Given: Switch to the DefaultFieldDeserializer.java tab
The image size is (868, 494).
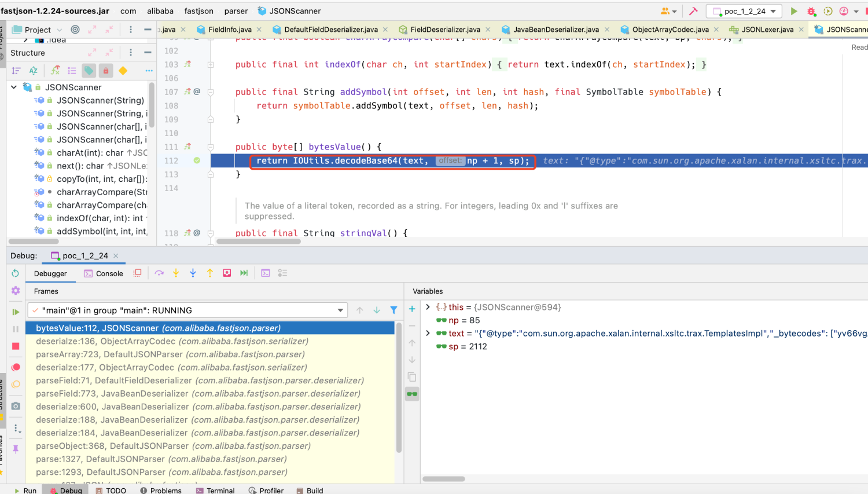Looking at the screenshot, I should (330, 30).
